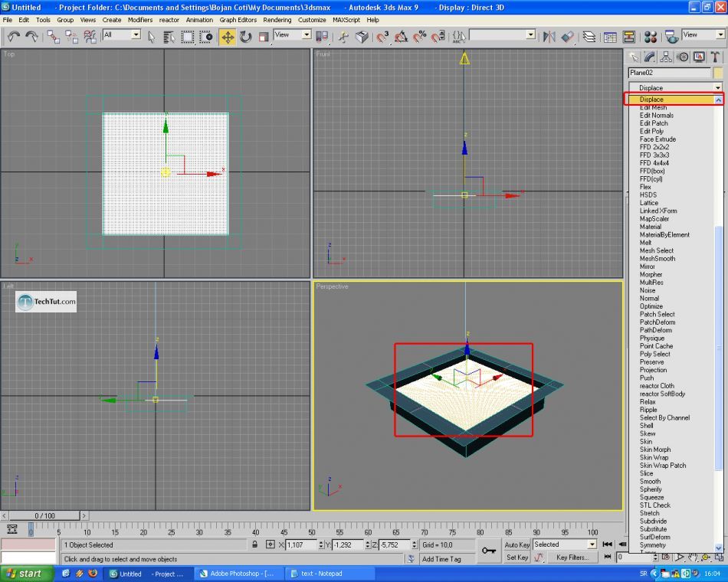Open the Utilities hammer panel tab

pos(715,57)
